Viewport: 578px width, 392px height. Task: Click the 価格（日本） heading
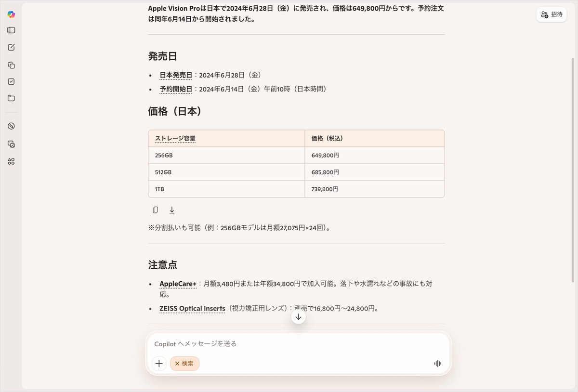click(x=175, y=111)
